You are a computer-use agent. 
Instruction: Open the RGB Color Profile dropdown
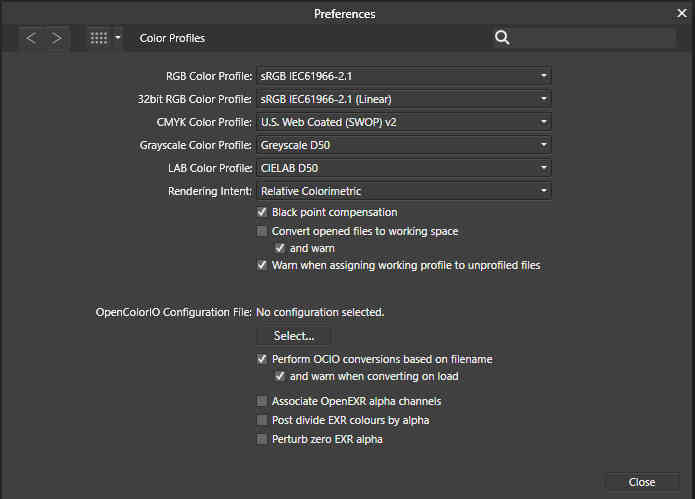coord(404,76)
